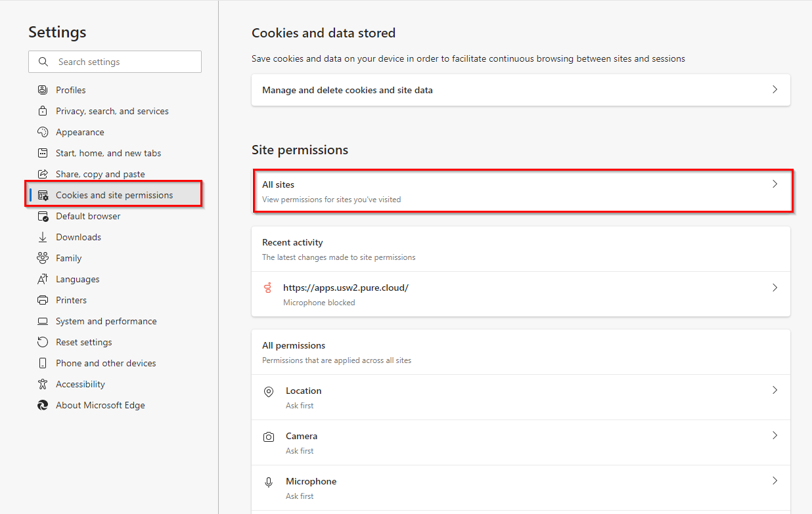This screenshot has height=514, width=812.
Task: Open the Default browser page
Action: point(88,216)
